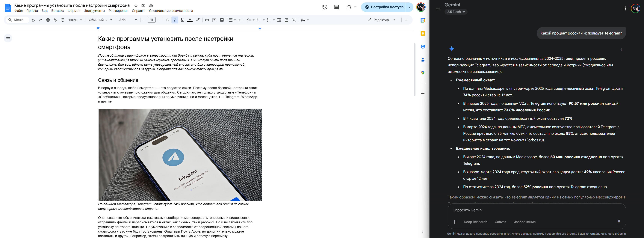Image resolution: width=644 pixels, height=238 pixels.
Task: Insert image from toolbar
Action: point(222,20)
